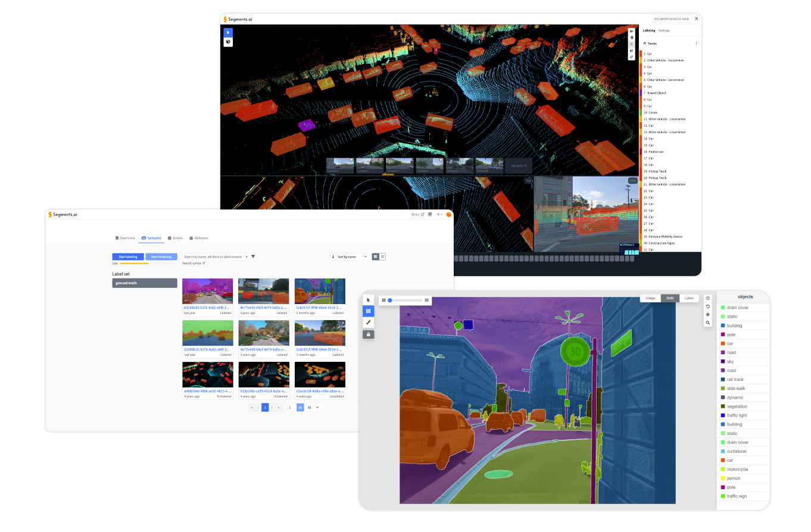Open the Sort by name dropdown
Image resolution: width=811 pixels, height=532 pixels.
pos(350,256)
